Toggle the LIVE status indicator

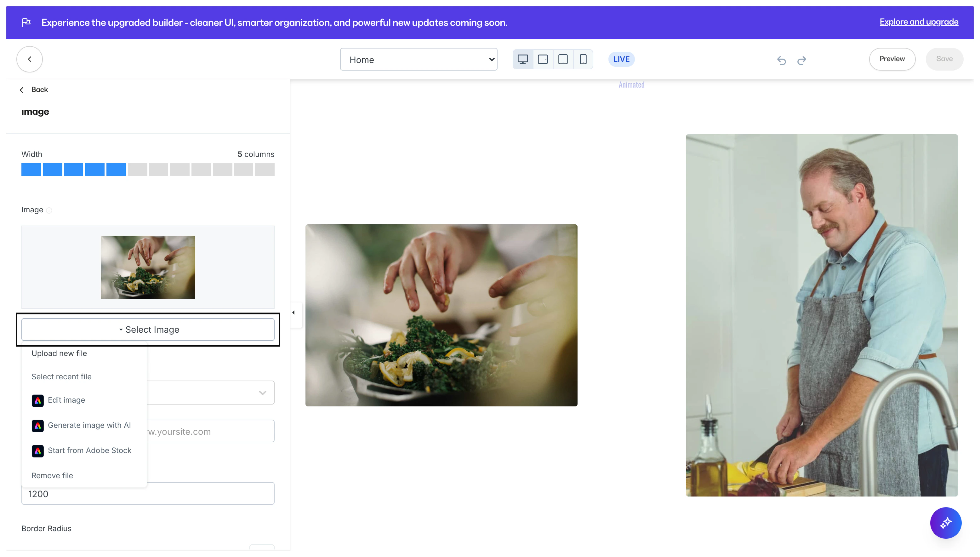point(621,59)
